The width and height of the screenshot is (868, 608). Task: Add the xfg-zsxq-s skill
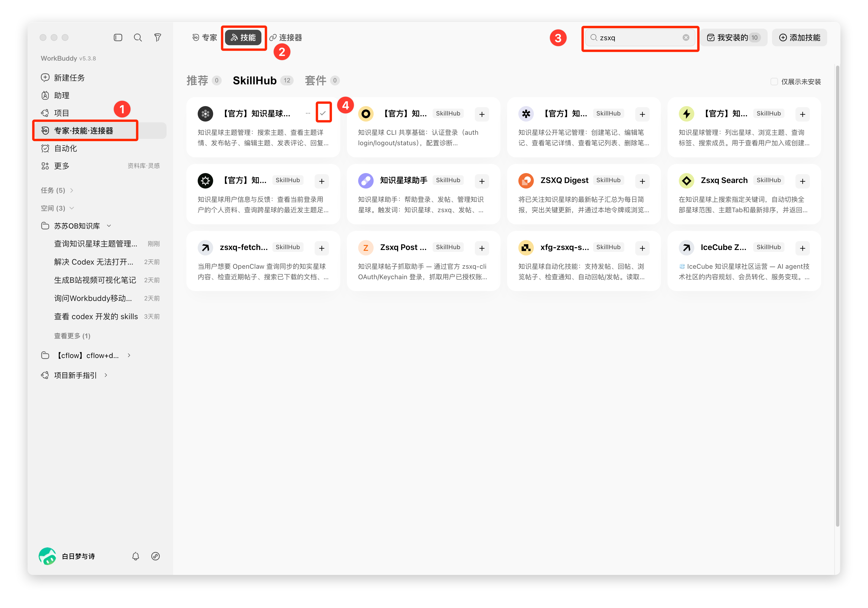click(x=642, y=248)
